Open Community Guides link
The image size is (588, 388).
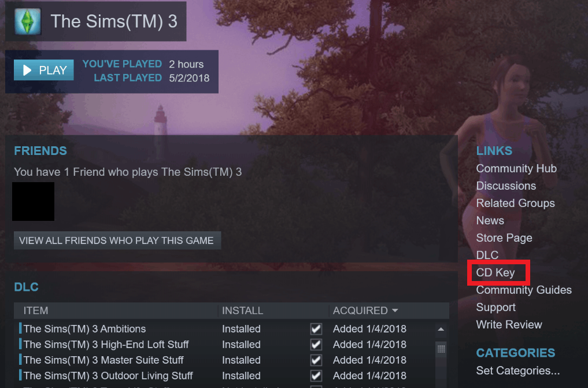[524, 290]
